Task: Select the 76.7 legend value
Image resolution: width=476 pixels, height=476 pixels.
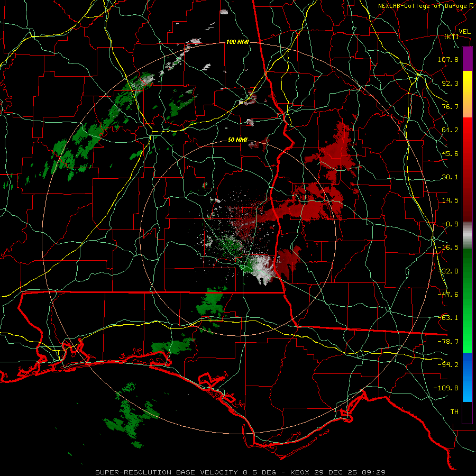Action: click(x=450, y=106)
